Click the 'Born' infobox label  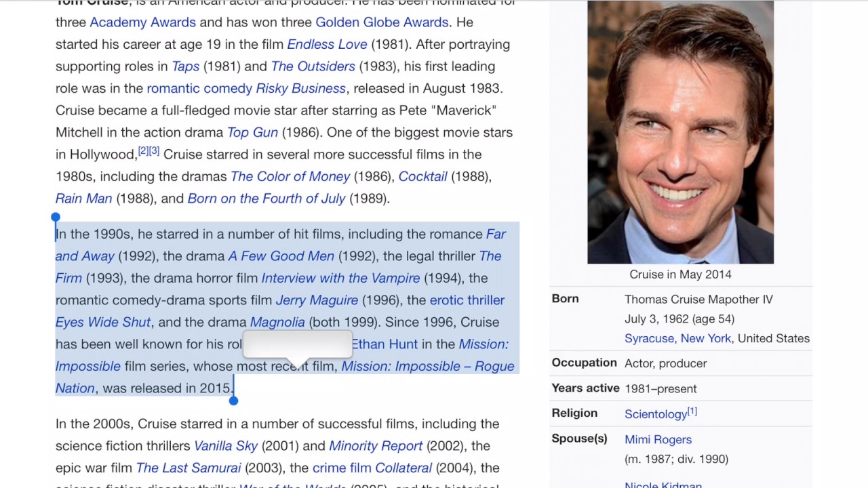pos(565,299)
